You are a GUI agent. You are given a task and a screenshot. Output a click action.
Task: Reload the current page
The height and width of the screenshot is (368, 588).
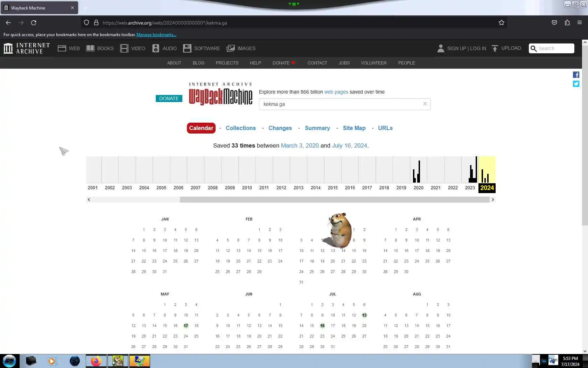[34, 23]
